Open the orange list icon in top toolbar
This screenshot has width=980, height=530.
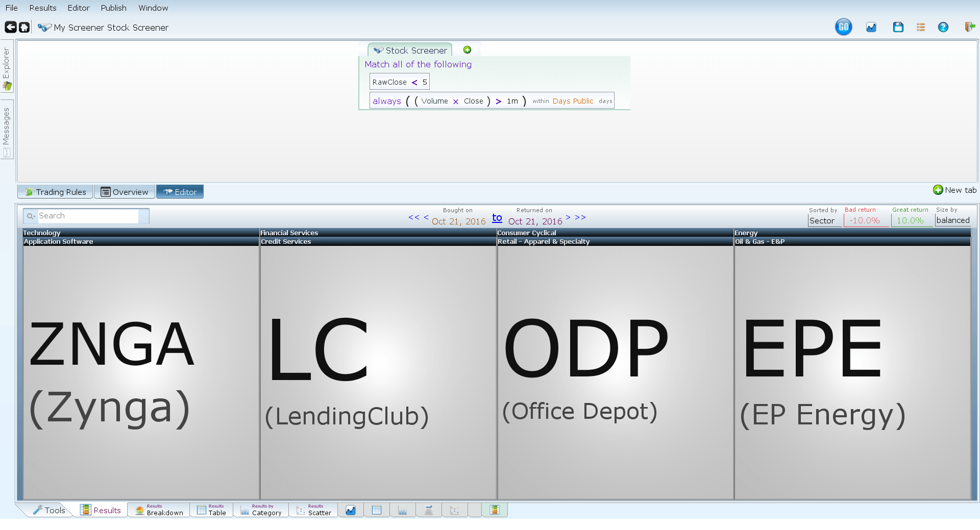click(x=920, y=27)
